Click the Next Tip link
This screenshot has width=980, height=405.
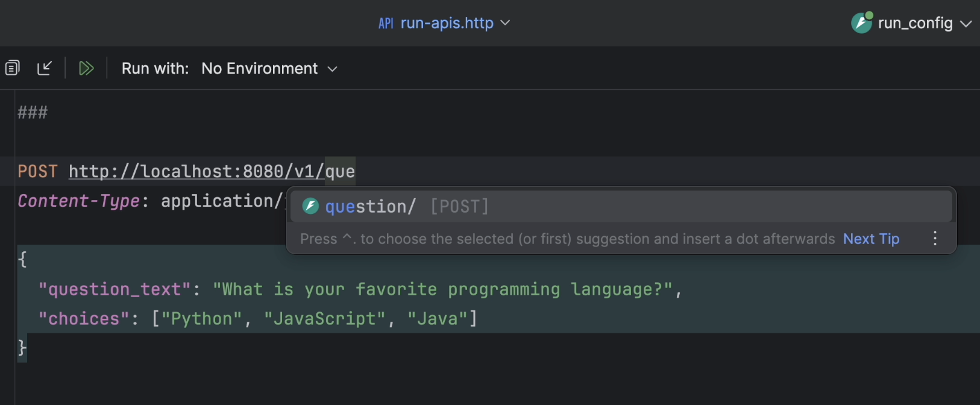pyautogui.click(x=871, y=239)
